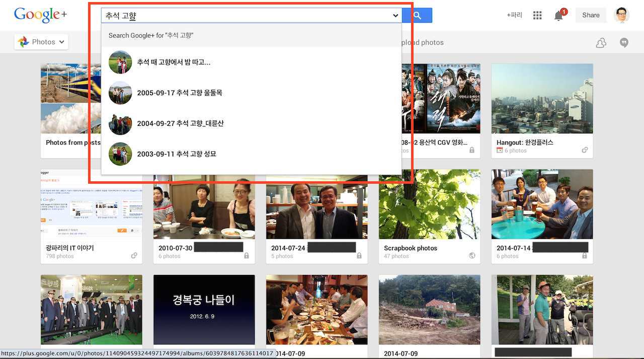Select suggestion 2005-09-17 추석 고향 울돌목
This screenshot has width=644, height=359.
click(x=180, y=93)
